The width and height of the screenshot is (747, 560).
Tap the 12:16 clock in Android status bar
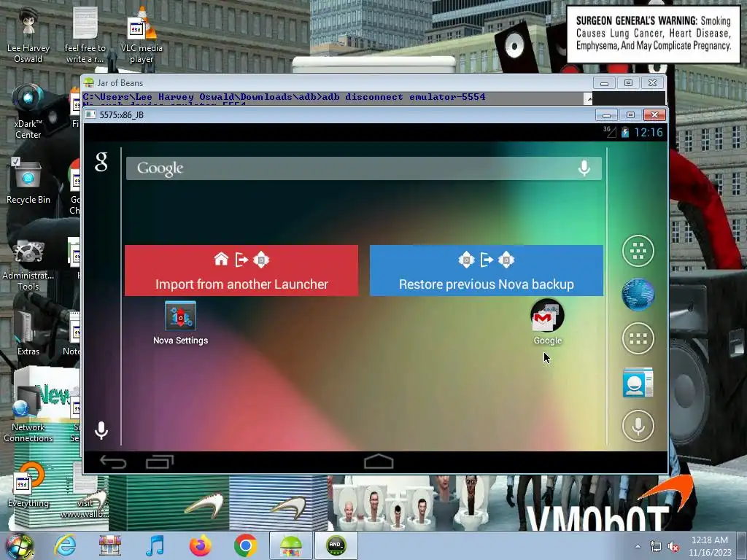(x=649, y=133)
